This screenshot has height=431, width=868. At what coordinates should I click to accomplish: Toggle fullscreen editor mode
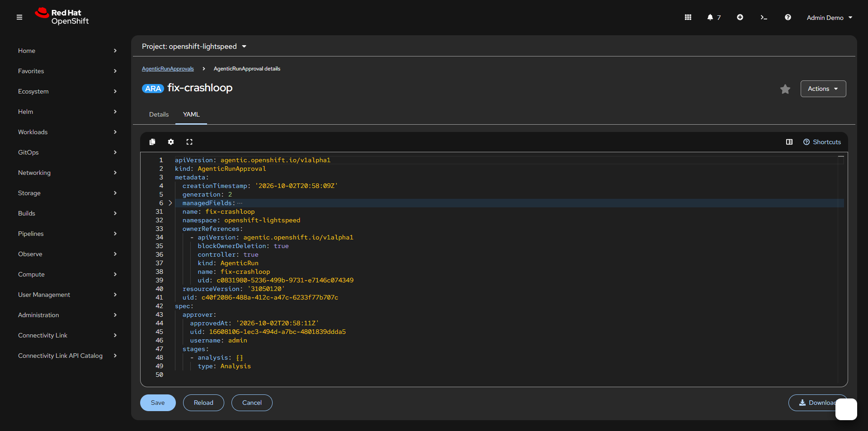click(189, 142)
